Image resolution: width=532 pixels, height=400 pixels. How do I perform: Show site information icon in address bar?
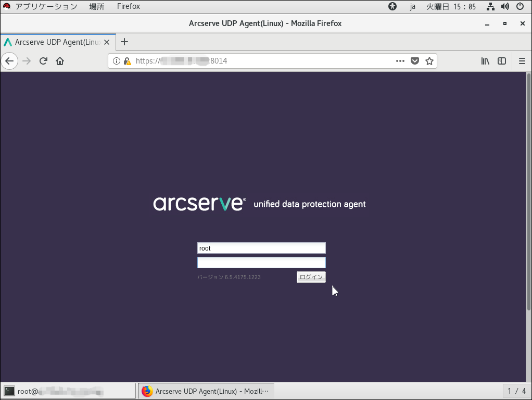pos(117,61)
